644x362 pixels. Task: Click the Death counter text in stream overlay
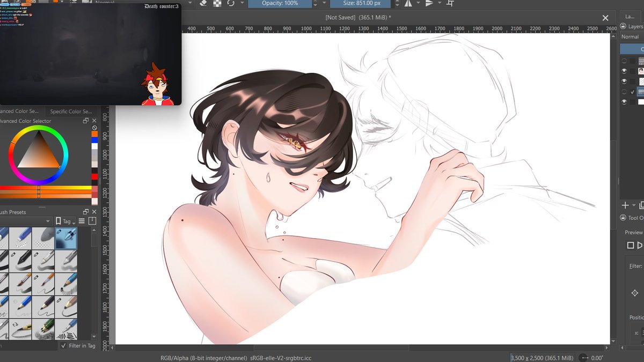click(x=162, y=6)
